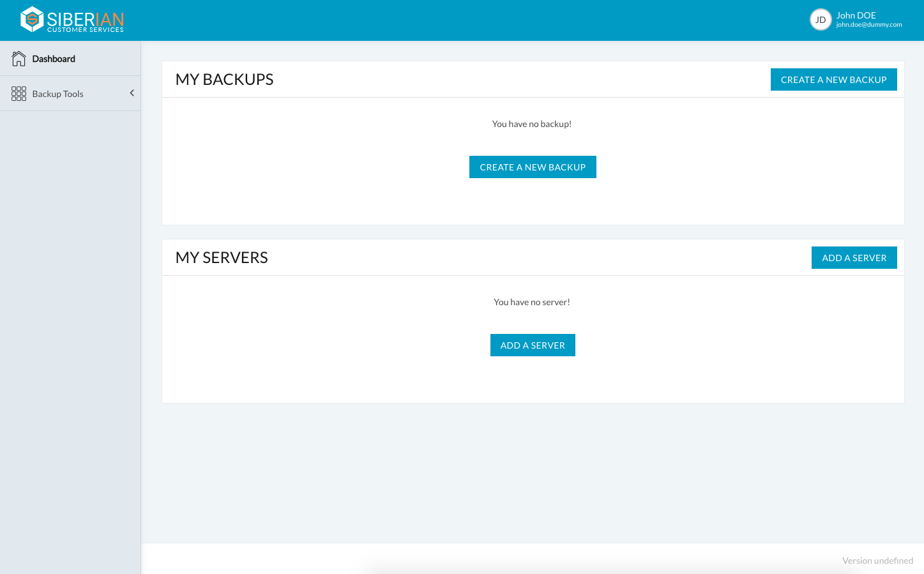Select the MY BACKUPS panel heading
Viewport: 924px width, 574px height.
pyautogui.click(x=224, y=79)
